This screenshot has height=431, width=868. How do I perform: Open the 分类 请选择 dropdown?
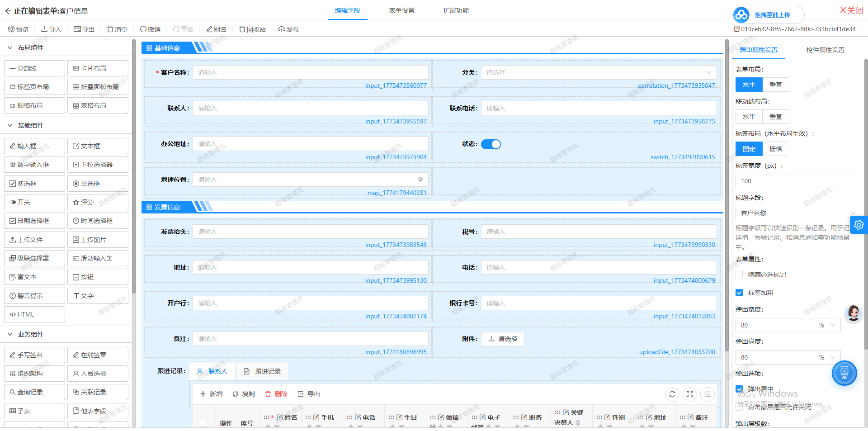[x=599, y=72]
